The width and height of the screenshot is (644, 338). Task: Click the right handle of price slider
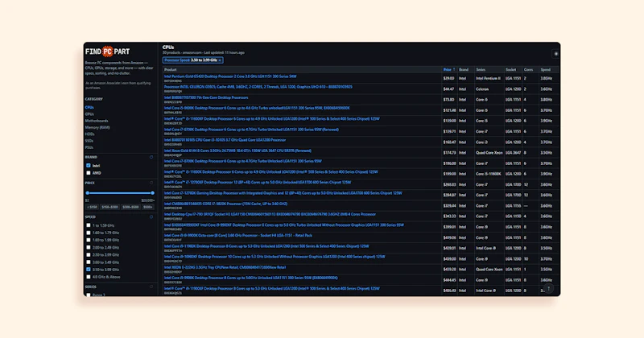(x=152, y=193)
